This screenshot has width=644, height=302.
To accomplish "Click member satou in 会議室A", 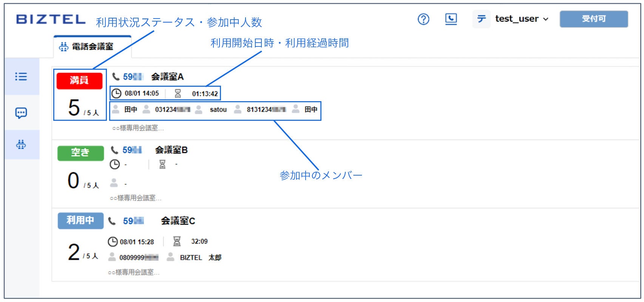I will coord(218,109).
